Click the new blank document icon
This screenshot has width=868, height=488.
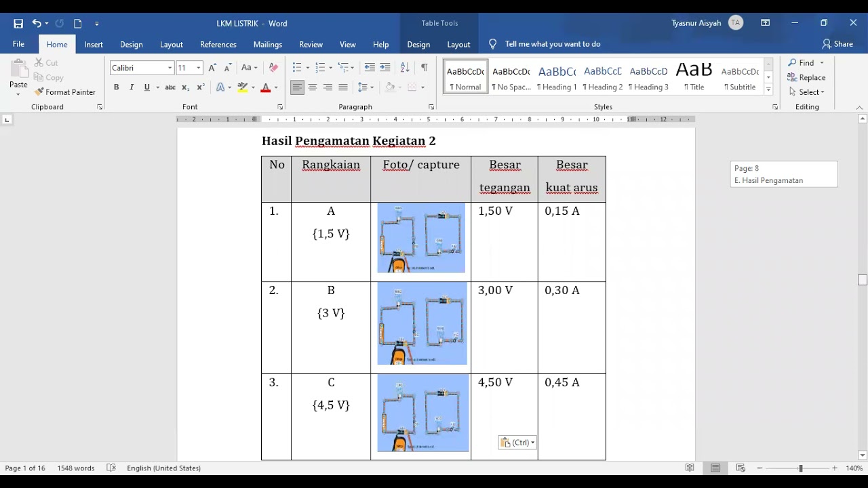(x=78, y=23)
